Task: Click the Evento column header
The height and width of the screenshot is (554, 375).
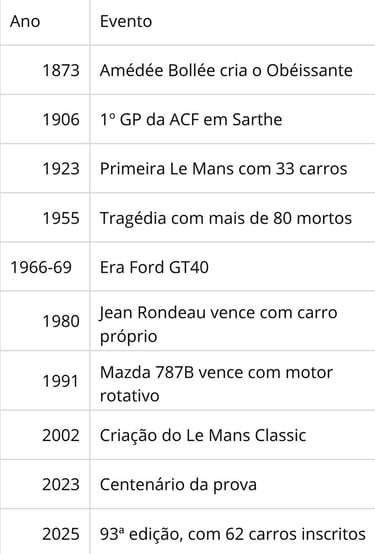Action: 126,21
